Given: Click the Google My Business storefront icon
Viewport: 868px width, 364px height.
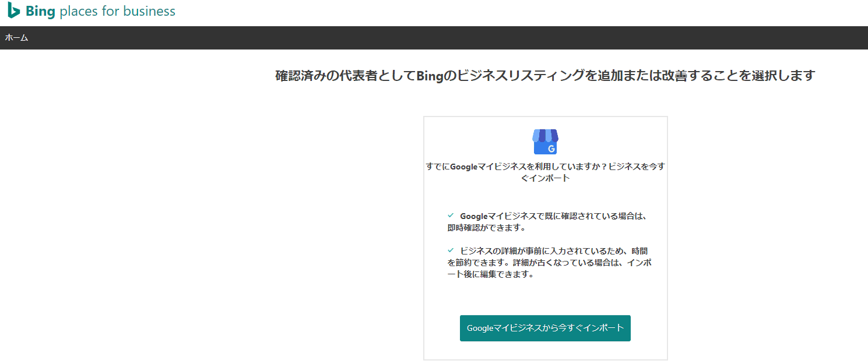Looking at the screenshot, I should click(545, 142).
